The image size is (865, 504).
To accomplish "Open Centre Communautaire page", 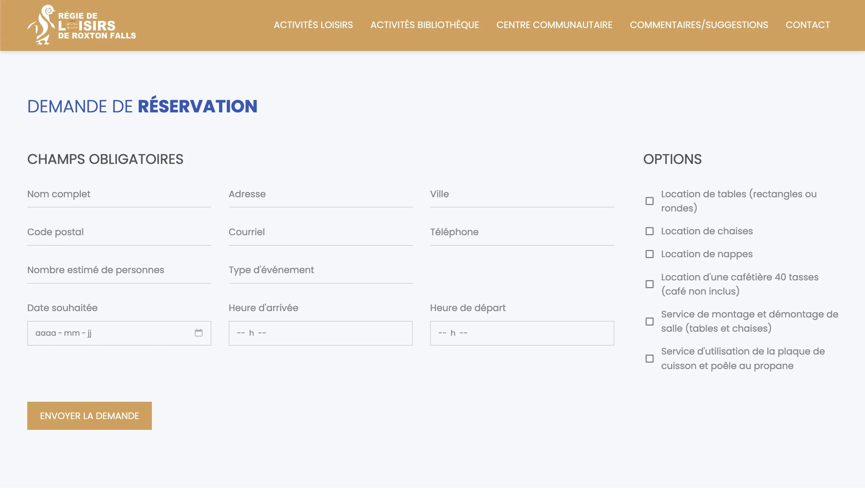I will [x=554, y=25].
